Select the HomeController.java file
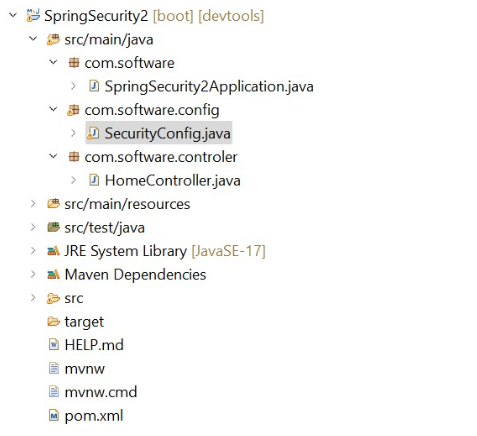The image size is (477, 436). [x=172, y=180]
